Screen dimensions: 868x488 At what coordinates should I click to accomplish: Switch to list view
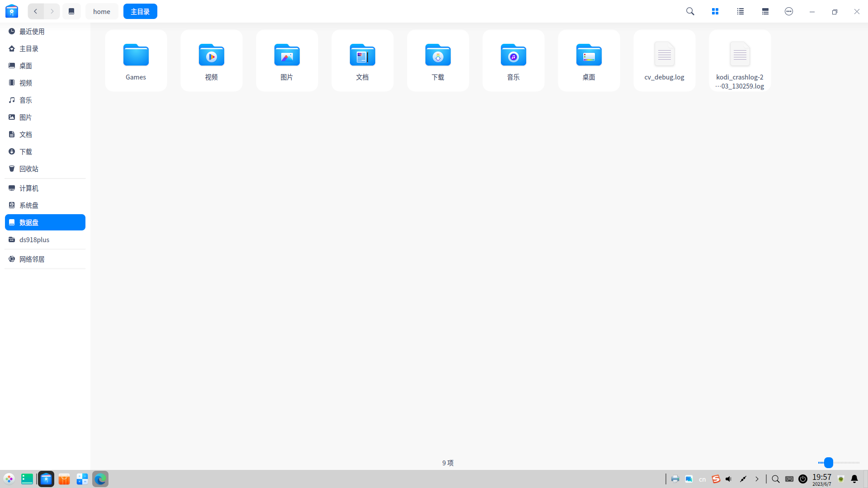740,11
